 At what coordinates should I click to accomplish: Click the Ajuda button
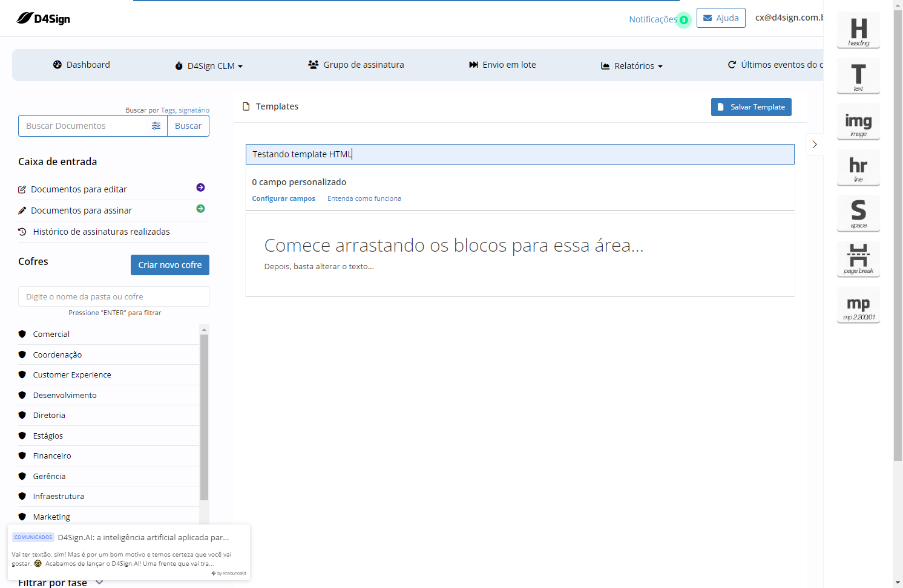click(721, 18)
